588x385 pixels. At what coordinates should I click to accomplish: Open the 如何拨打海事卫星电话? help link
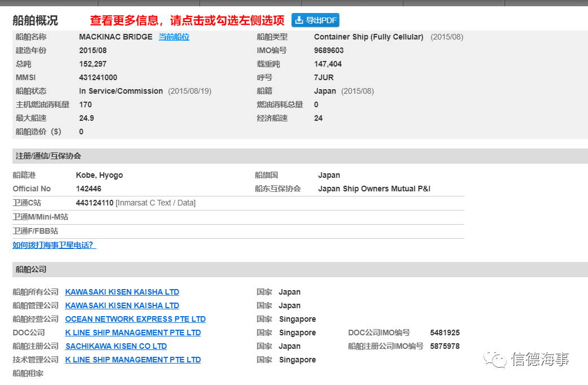(x=54, y=245)
